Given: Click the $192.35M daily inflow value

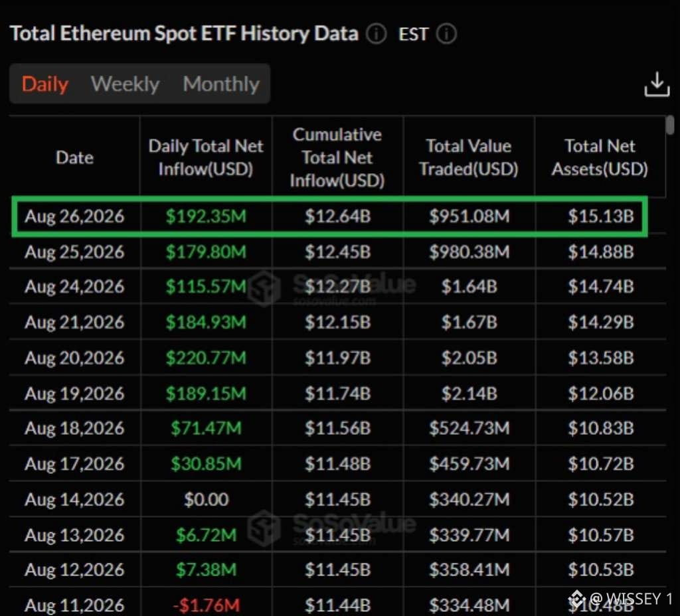Looking at the screenshot, I should 206,216.
